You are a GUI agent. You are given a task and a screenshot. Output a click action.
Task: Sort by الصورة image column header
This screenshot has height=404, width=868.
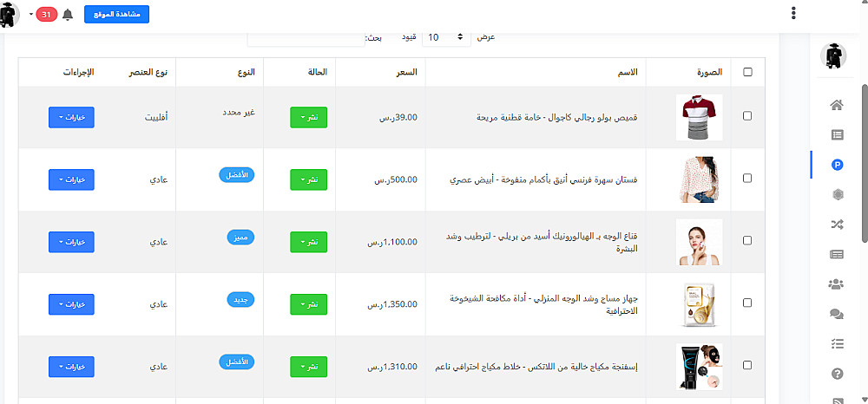(710, 73)
